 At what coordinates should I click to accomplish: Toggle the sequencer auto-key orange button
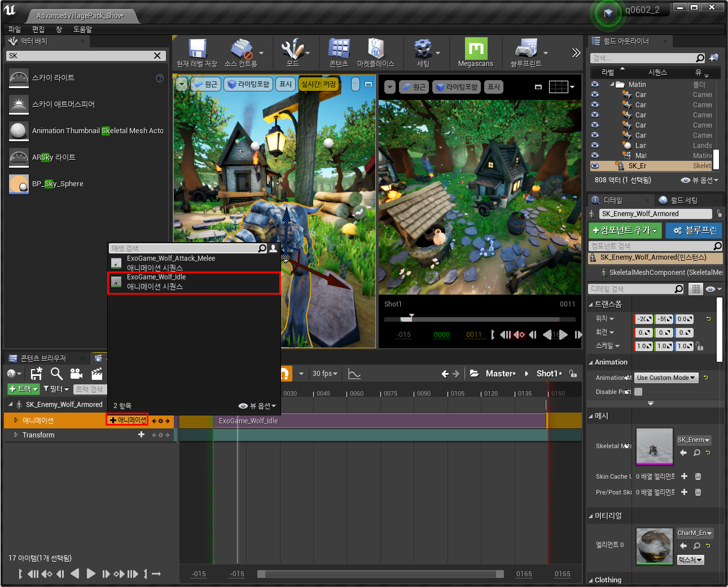(x=286, y=373)
